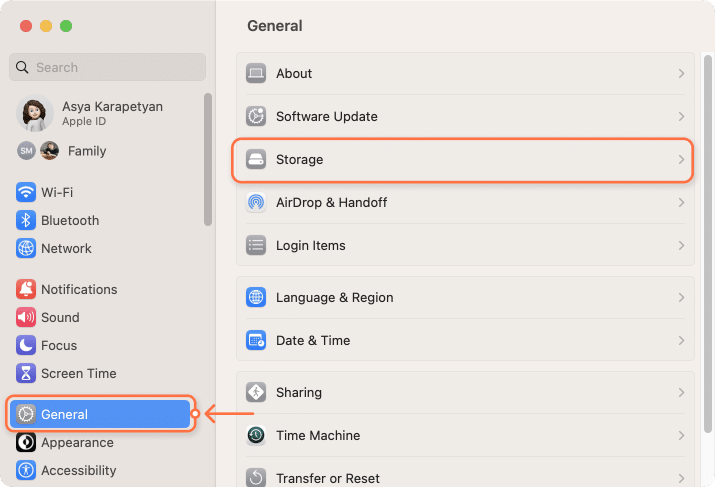Select the Focus moon icon
This screenshot has width=715, height=487.
click(26, 345)
